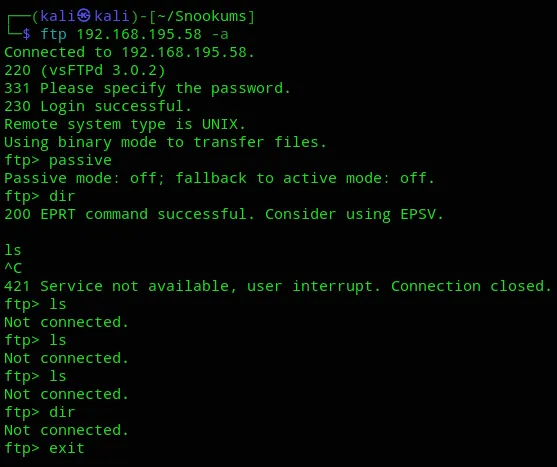Click the first 'Not connected.' message
The image size is (557, 467).
66,322
